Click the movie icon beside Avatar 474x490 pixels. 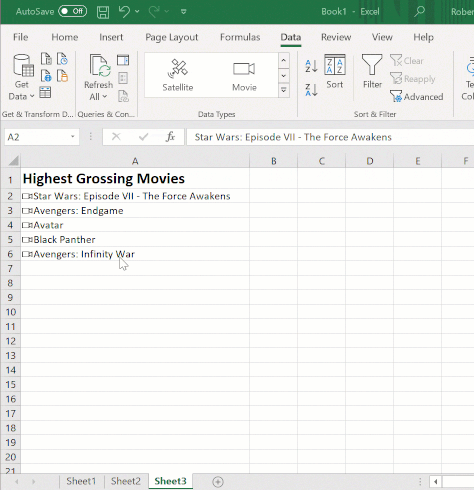(x=27, y=225)
